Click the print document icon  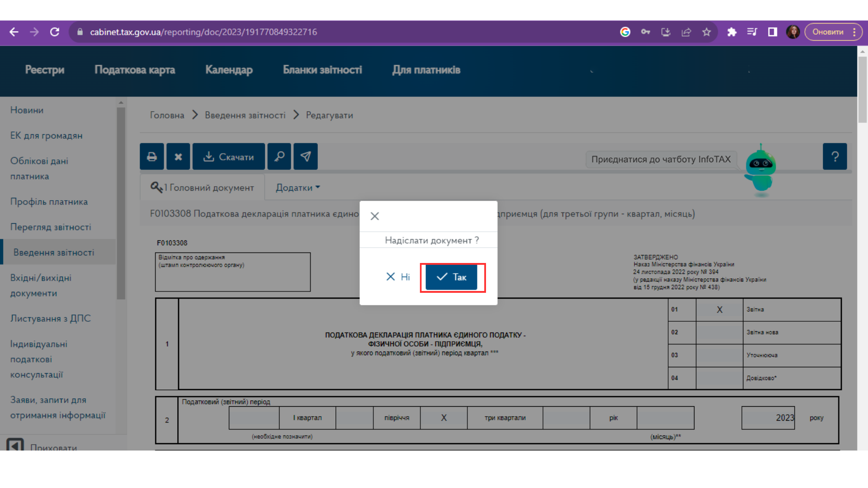coord(152,157)
